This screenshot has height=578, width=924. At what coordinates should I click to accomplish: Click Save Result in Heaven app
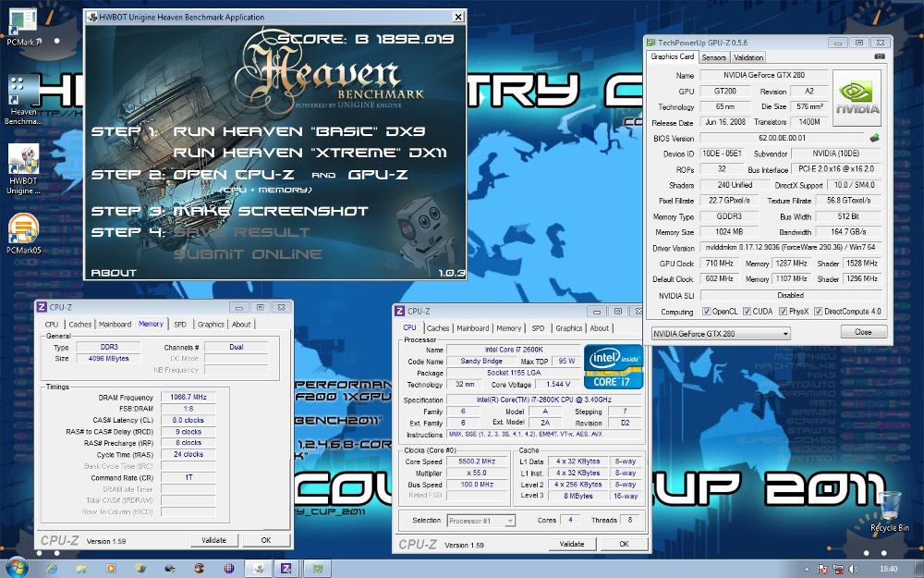(x=241, y=232)
